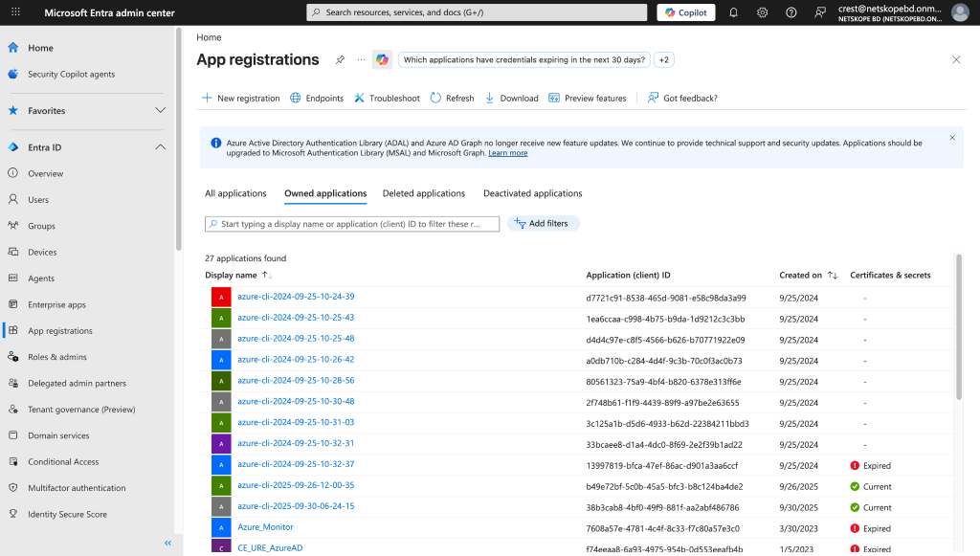Open Identity Secure Score
Image resolution: width=980 pixels, height=556 pixels.
67,515
